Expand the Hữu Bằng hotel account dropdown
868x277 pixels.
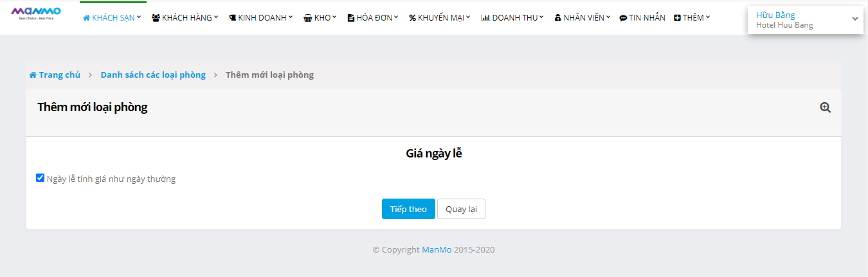[x=854, y=19]
